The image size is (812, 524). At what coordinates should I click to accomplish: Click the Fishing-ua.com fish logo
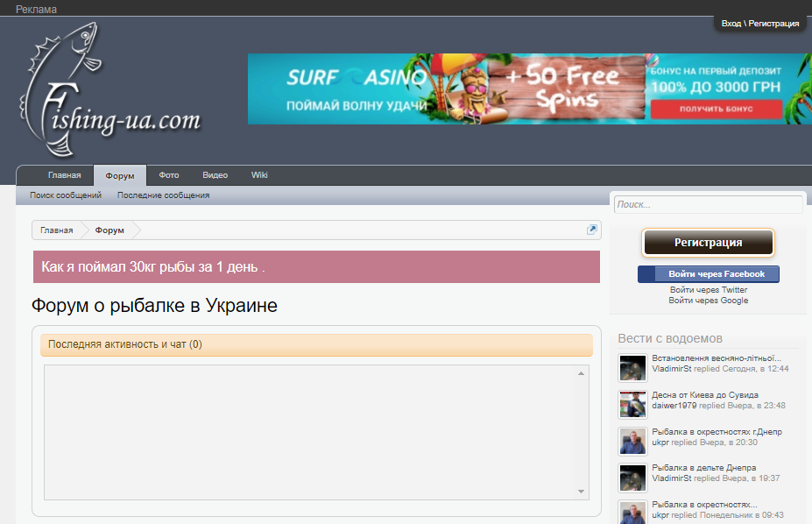pyautogui.click(x=109, y=92)
